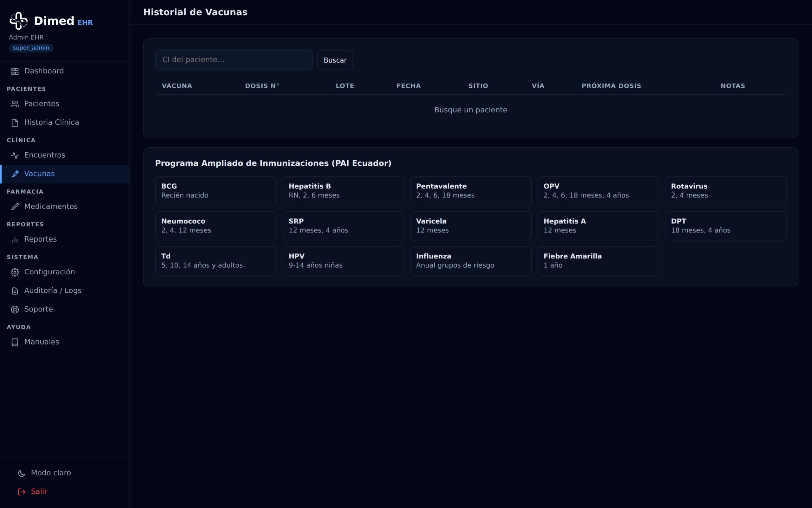The width and height of the screenshot is (812, 508).
Task: Select the SRP vaccine card
Action: pyautogui.click(x=343, y=226)
